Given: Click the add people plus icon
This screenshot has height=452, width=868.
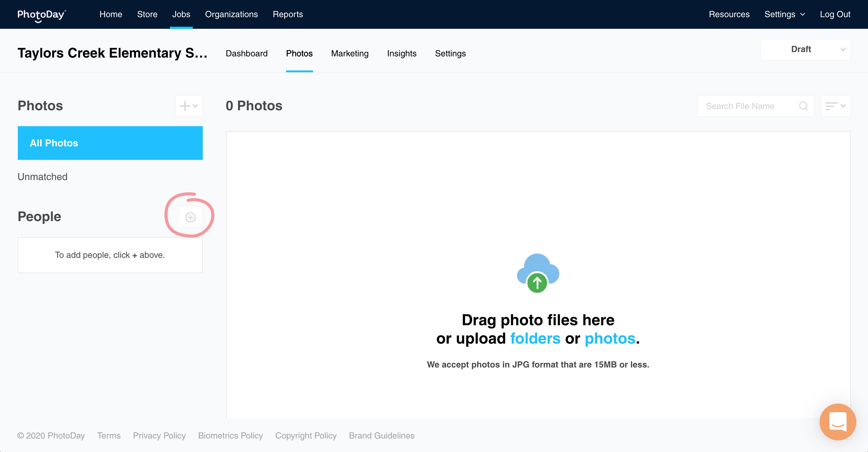Looking at the screenshot, I should click(x=191, y=217).
